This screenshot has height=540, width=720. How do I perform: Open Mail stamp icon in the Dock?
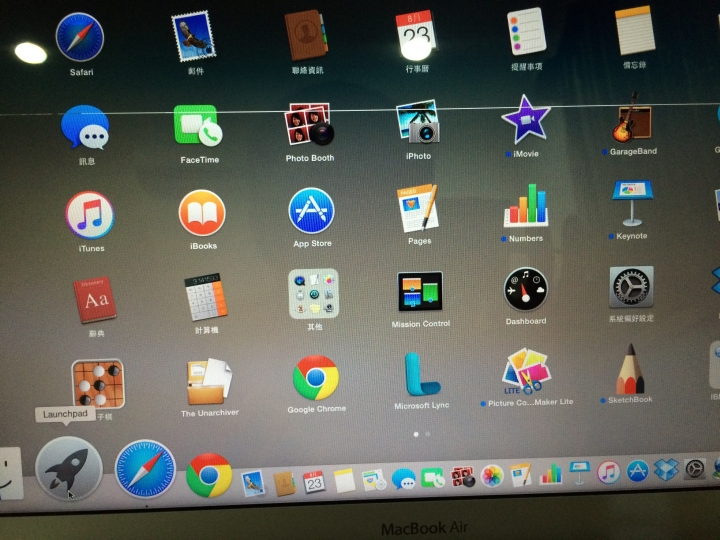[x=253, y=484]
